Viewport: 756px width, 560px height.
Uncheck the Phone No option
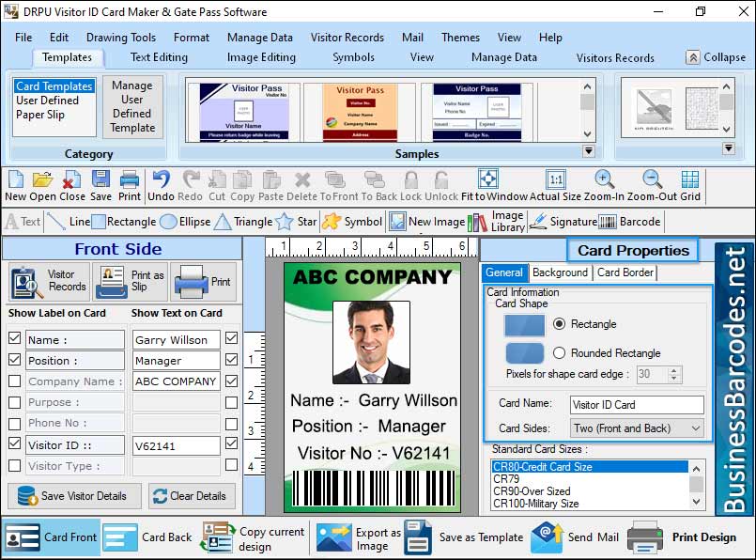coord(14,423)
